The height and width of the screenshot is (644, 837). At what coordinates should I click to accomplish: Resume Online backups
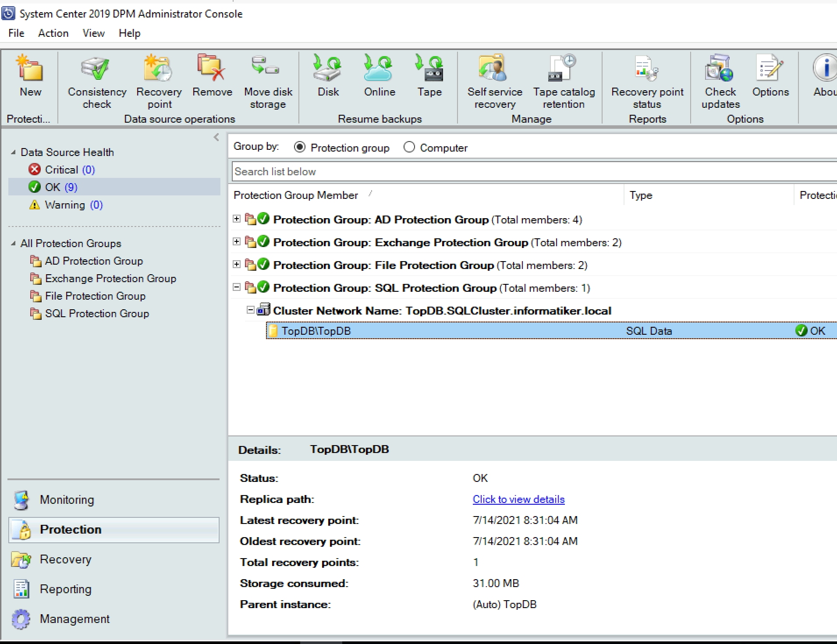pyautogui.click(x=379, y=75)
